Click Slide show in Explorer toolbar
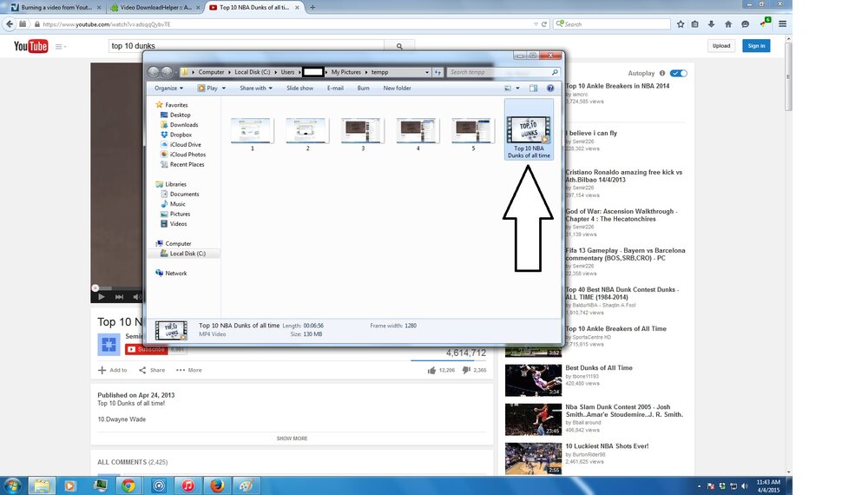This screenshot has height=495, width=868. (x=300, y=88)
